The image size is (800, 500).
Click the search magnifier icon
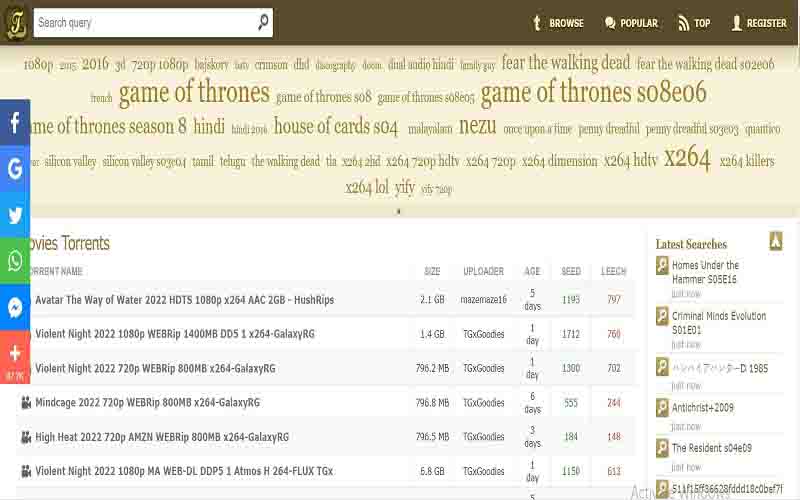click(x=263, y=22)
